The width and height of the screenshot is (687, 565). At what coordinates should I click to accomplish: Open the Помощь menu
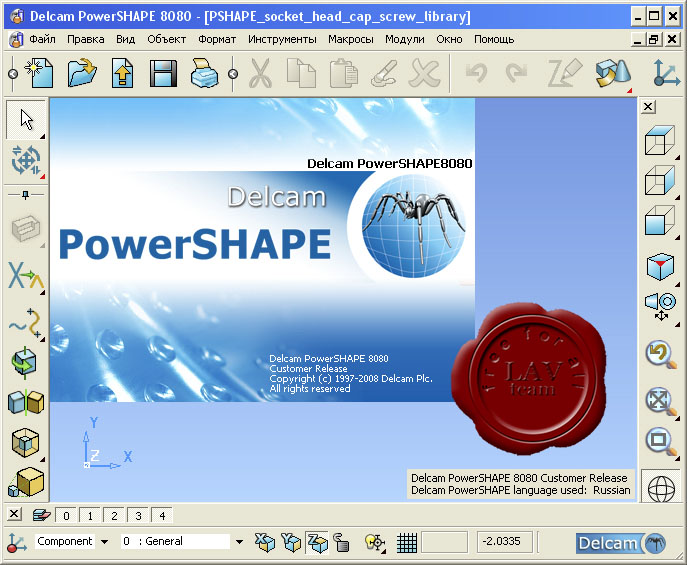(x=494, y=39)
